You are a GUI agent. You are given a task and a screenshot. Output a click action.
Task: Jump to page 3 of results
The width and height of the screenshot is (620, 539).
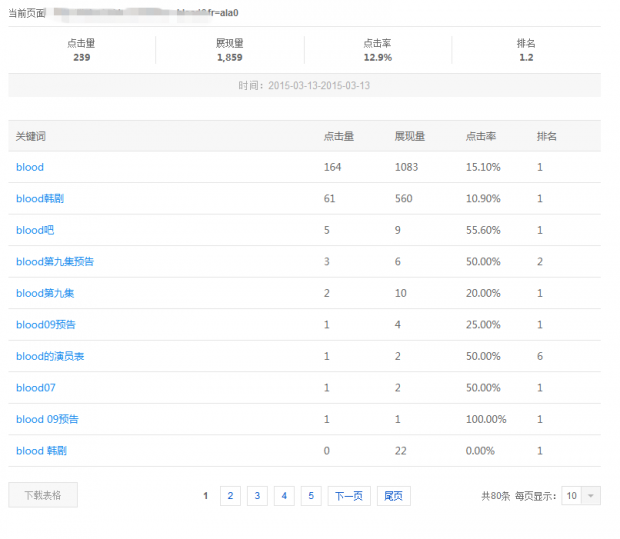click(257, 496)
